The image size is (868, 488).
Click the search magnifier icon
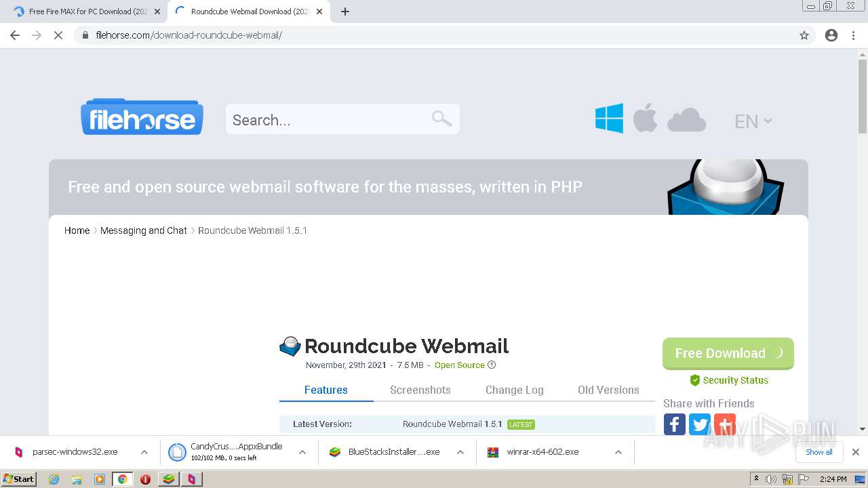441,119
